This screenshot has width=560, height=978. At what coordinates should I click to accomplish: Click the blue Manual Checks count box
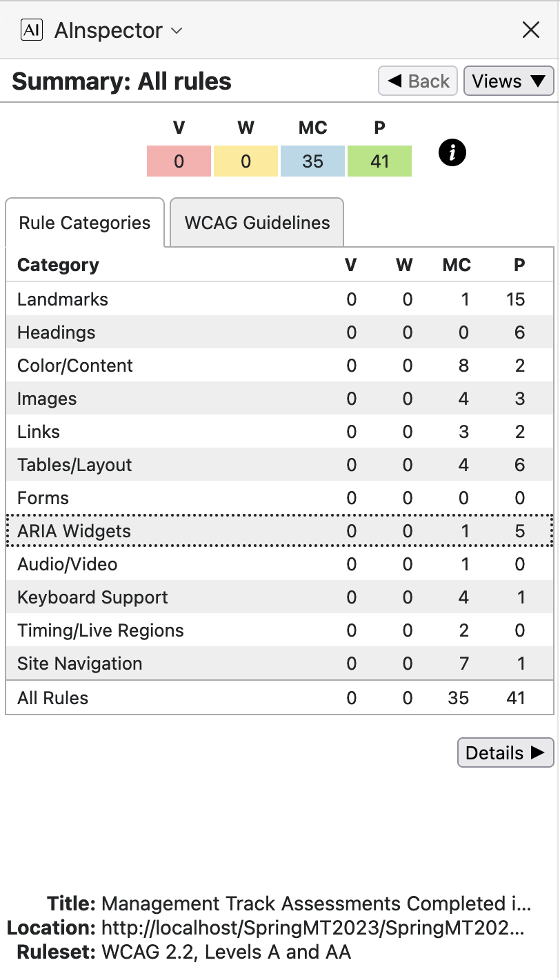(312, 161)
